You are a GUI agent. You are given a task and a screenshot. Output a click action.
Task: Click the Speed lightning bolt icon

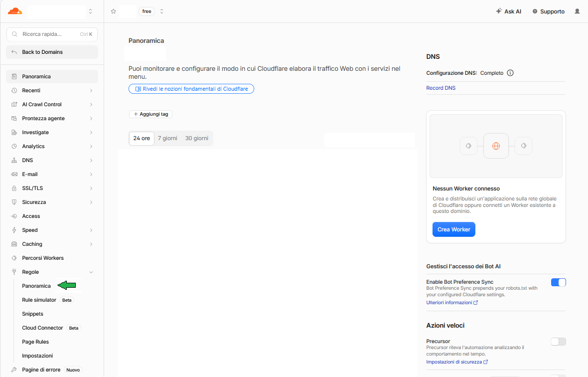pos(14,230)
